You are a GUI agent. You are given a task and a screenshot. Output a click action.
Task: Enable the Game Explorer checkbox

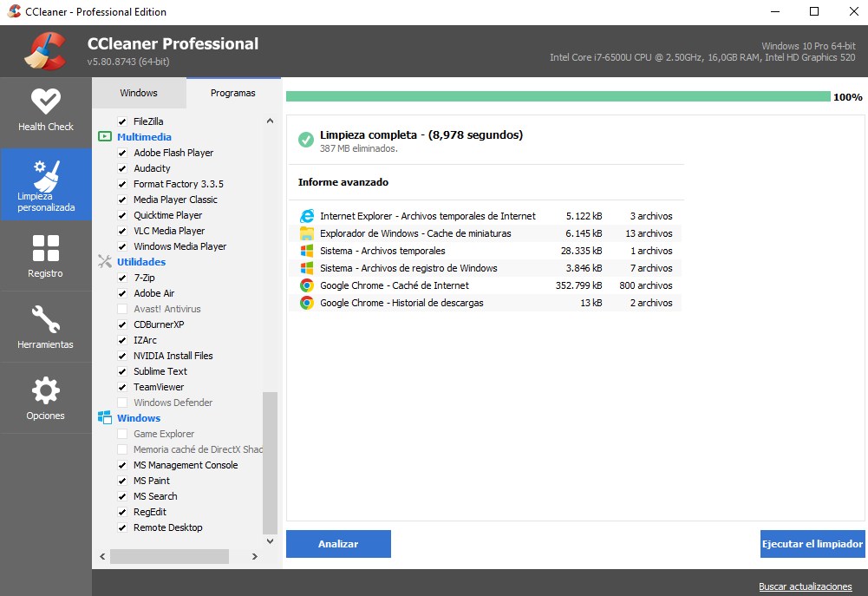click(122, 434)
